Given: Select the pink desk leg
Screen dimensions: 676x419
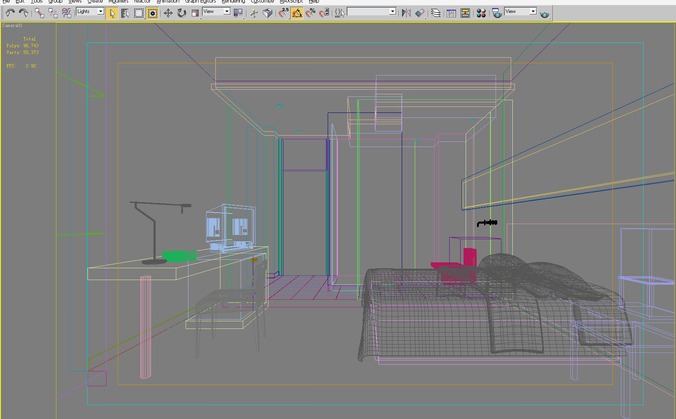Looking at the screenshot, I should [146, 328].
